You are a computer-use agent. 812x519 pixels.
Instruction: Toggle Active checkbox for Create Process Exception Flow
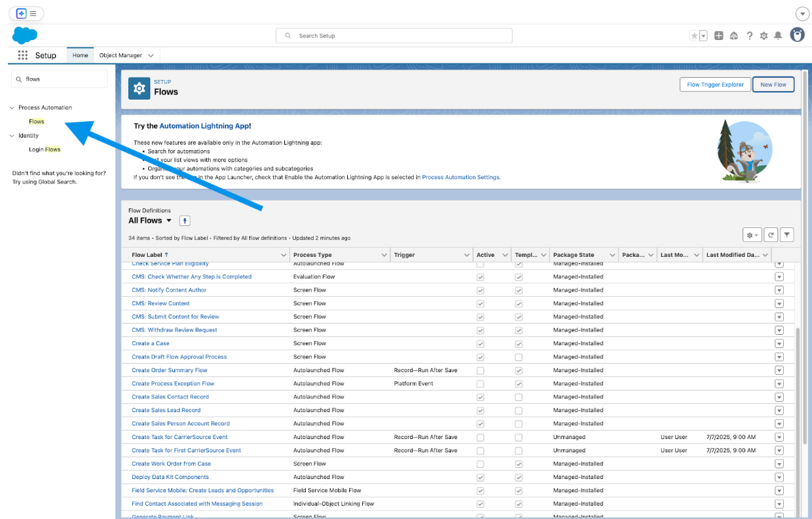tap(481, 384)
